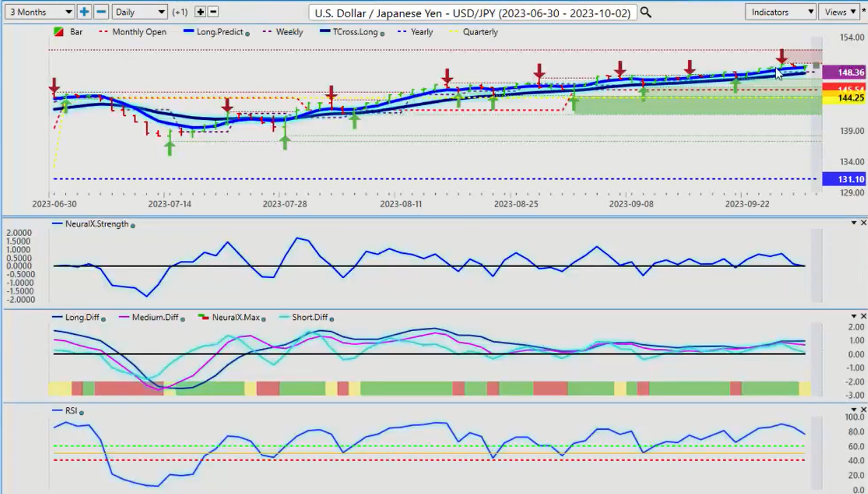Toggle the Quarterly legend entry
This screenshot has width=868, height=494.
point(472,32)
